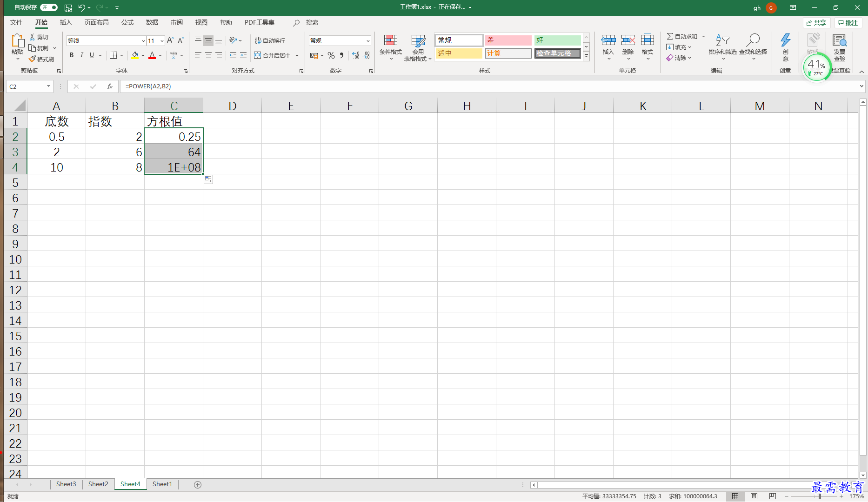The height and width of the screenshot is (502, 868).
Task: Click the Cut scissors icon
Action: (x=32, y=37)
